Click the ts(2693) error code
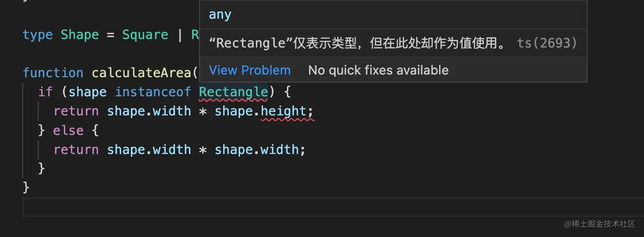The height and width of the screenshot is (237, 644). pyautogui.click(x=547, y=43)
